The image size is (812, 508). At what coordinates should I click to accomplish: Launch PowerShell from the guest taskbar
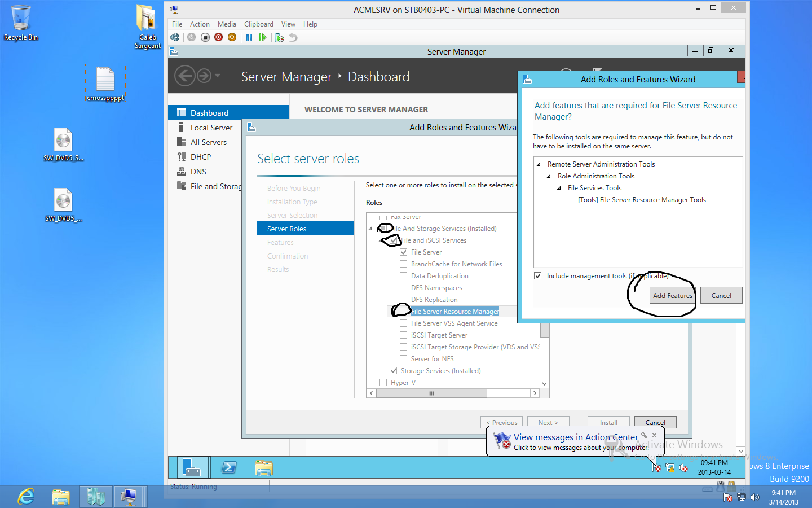pos(230,468)
